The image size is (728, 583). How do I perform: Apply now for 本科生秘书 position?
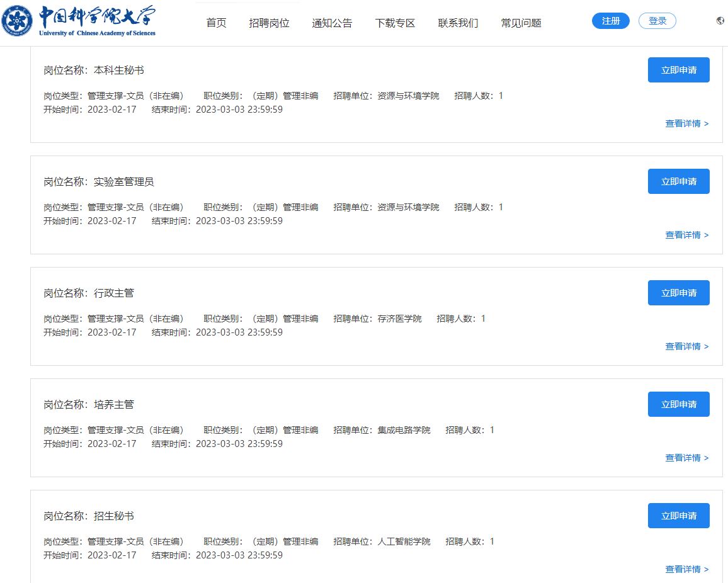679,70
